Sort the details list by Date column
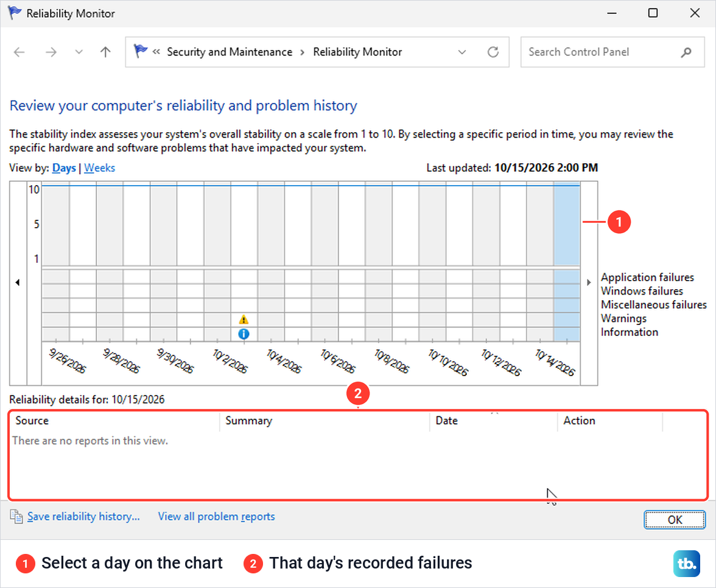The height and width of the screenshot is (588, 716). point(494,421)
